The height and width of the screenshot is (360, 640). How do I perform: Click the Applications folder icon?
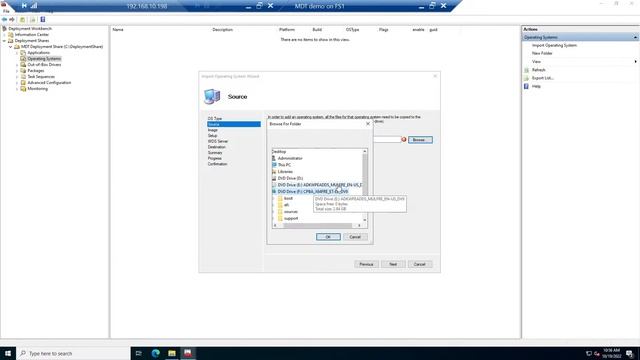click(x=23, y=53)
